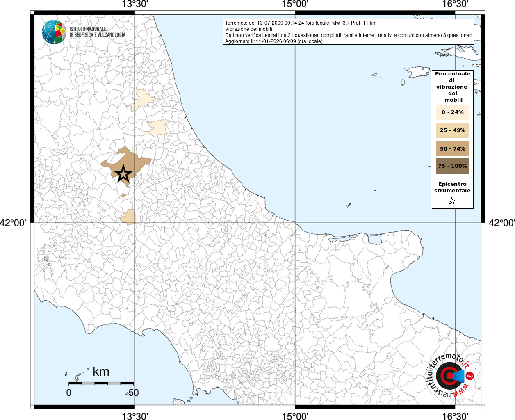Click the Istituto Nazionale di Geofisica text

pyautogui.click(x=97, y=32)
